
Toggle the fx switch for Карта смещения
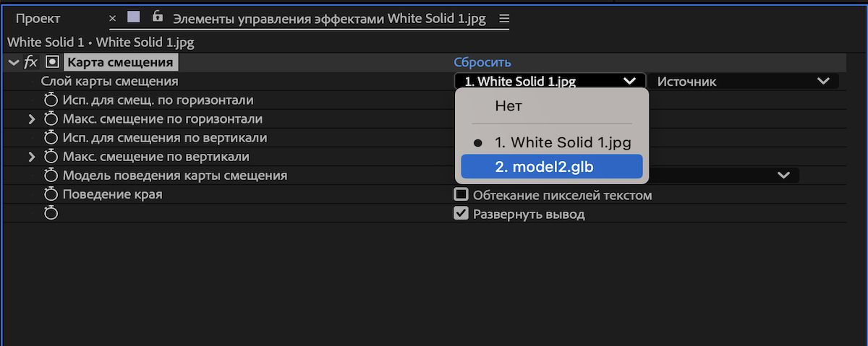[30, 63]
